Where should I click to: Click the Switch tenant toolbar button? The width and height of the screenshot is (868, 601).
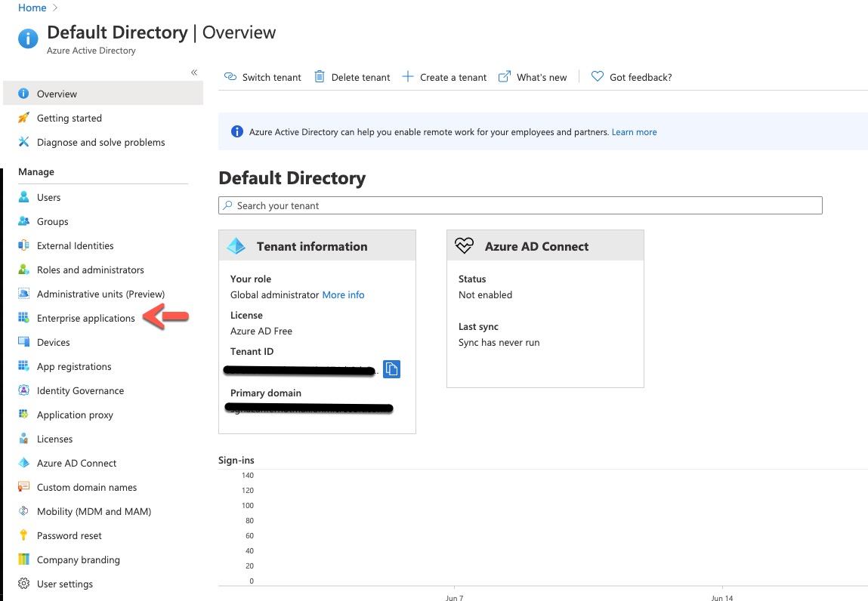point(263,77)
